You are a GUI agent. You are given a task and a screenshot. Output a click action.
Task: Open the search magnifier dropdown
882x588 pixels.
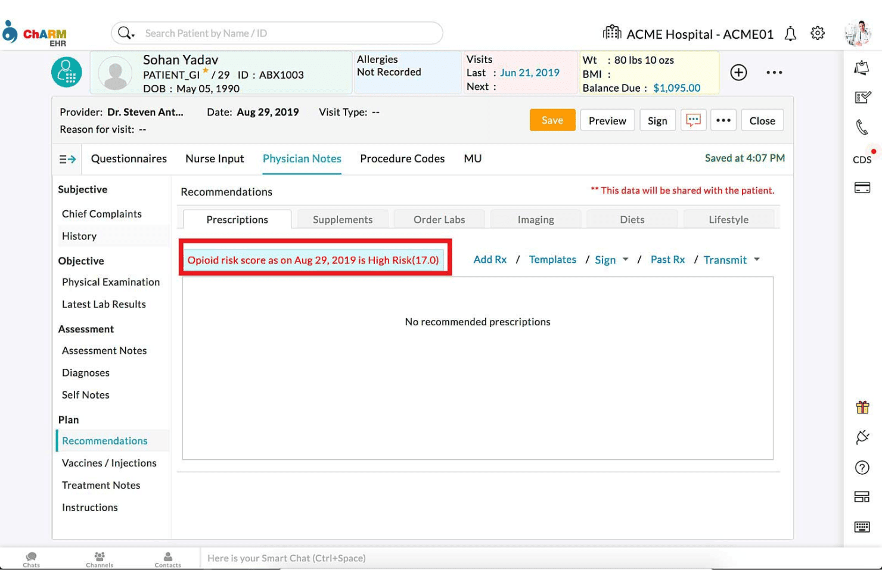(x=126, y=33)
